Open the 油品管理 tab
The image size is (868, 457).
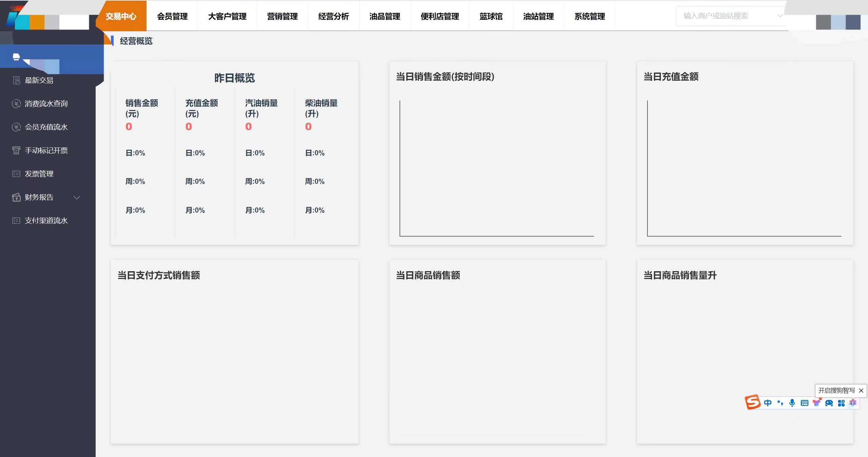[x=385, y=16]
